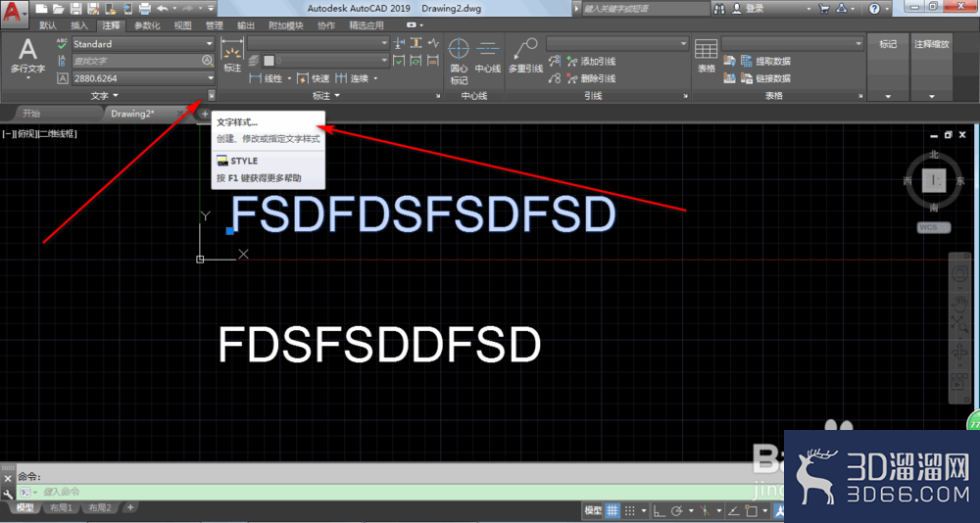Click the text style dialog launcher arrow
Image resolution: width=980 pixels, height=523 pixels.
212,96
